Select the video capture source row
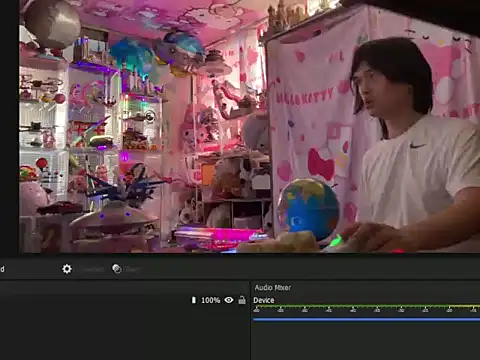The height and width of the screenshot is (360, 480). (124, 300)
